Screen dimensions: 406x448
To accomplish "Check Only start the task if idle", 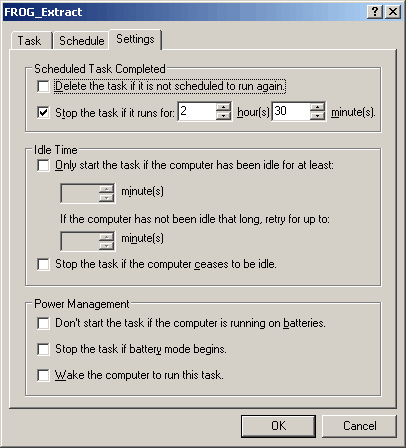I will point(43,165).
